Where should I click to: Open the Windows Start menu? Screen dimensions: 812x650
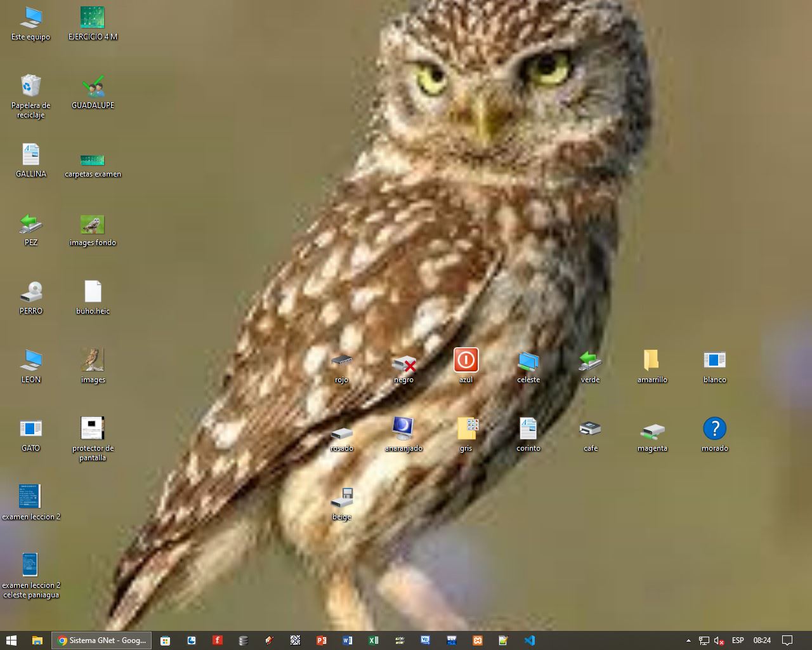click(x=11, y=640)
